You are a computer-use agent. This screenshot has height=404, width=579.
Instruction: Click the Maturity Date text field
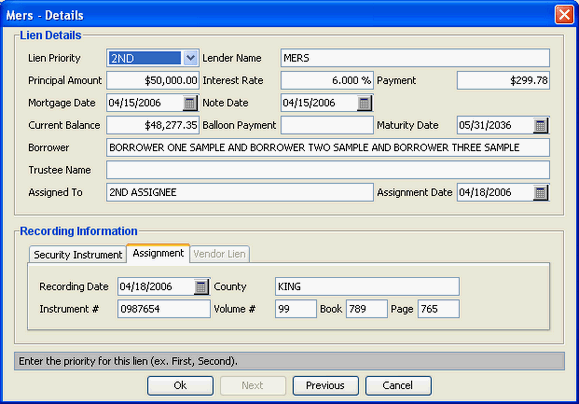point(496,126)
